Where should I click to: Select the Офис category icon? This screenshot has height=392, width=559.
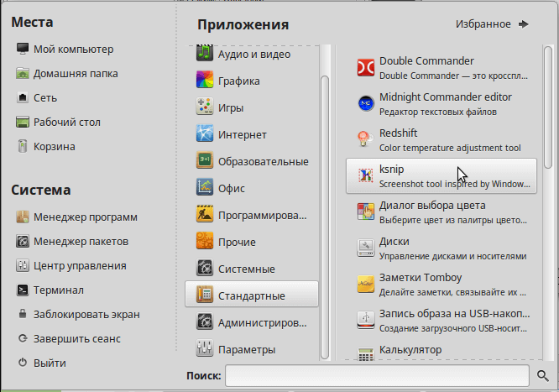[205, 187]
